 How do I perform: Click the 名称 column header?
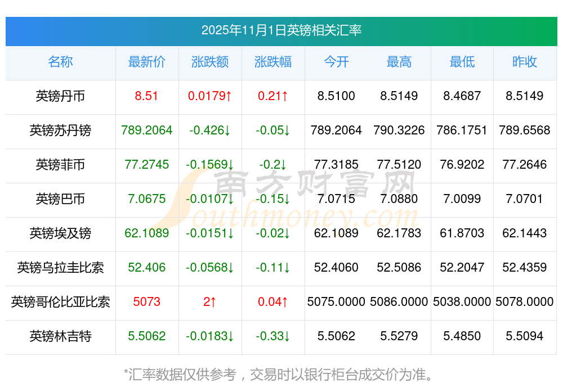(60, 62)
